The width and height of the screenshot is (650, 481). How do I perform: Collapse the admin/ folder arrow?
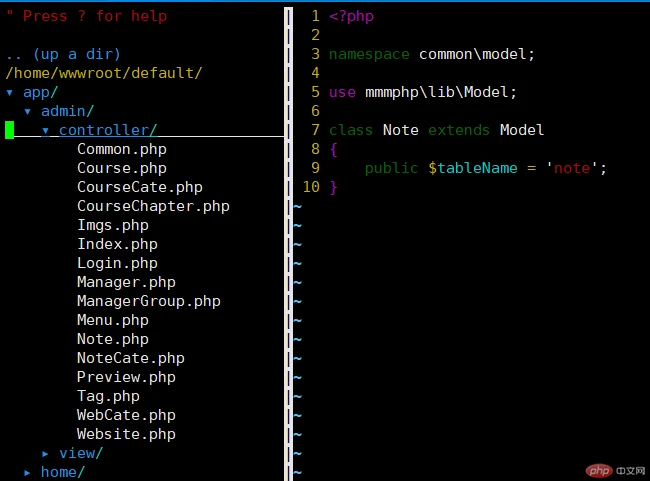28,111
